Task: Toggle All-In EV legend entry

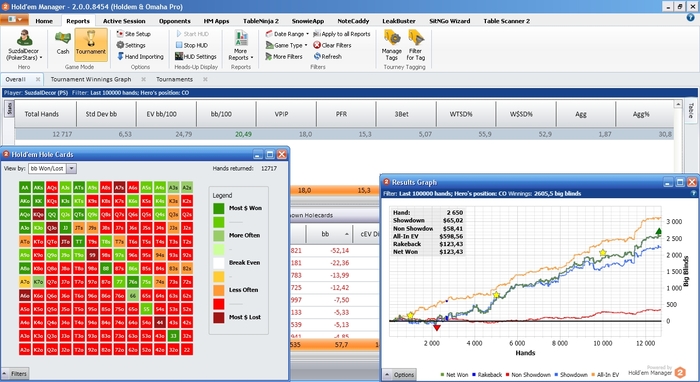Action: (605, 375)
